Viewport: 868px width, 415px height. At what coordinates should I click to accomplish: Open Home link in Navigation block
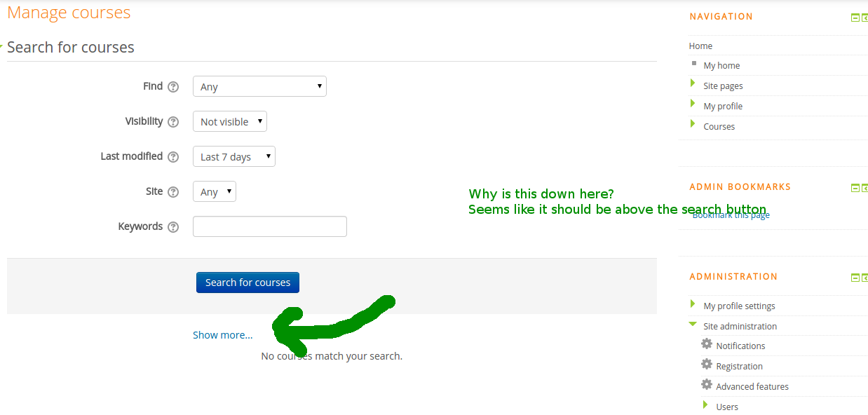click(700, 46)
